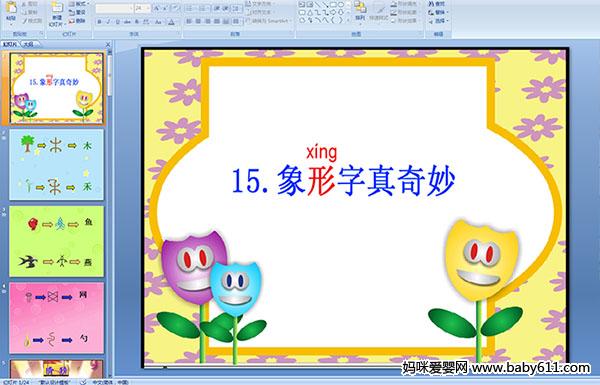This screenshot has height=385, width=600.
Task: Toggle Italic formatting in font group
Action: pos(109,22)
